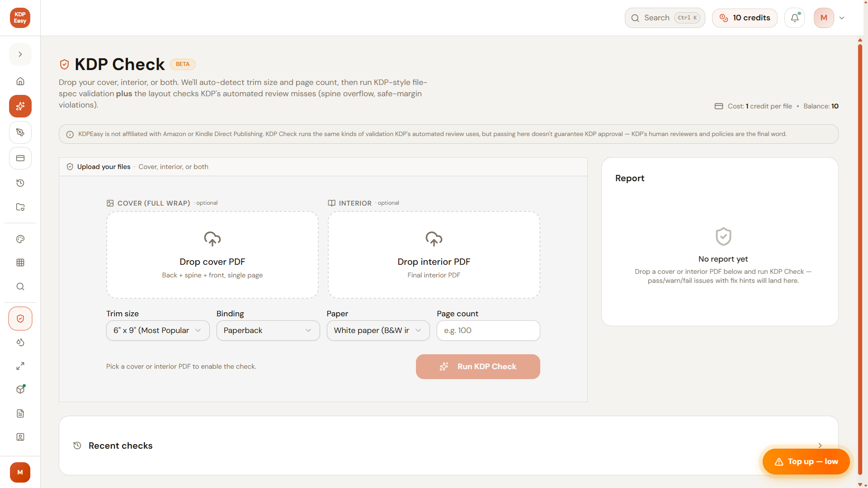Open the history clock sidebar icon

(x=20, y=183)
